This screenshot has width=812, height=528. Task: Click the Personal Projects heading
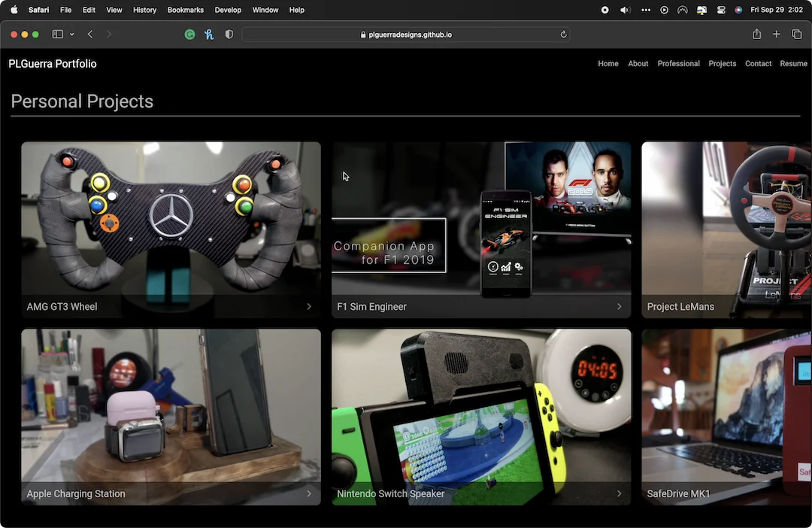click(83, 102)
